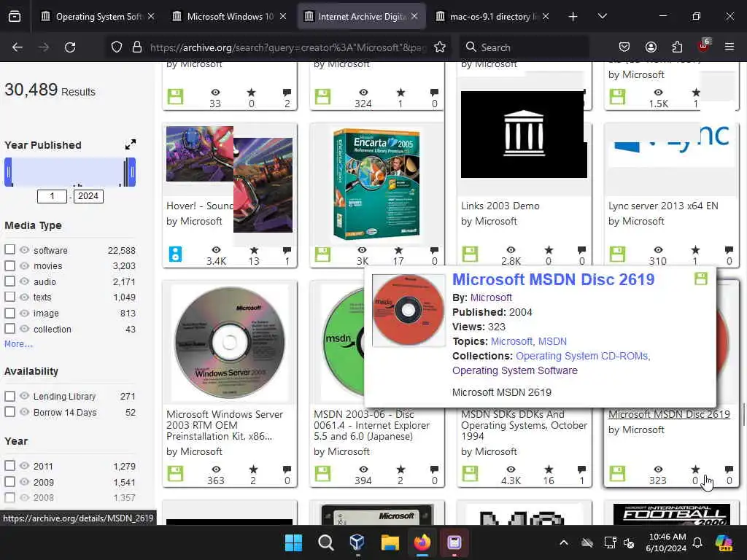747x560 pixels.
Task: Check the image media type filter
Action: tap(9, 313)
